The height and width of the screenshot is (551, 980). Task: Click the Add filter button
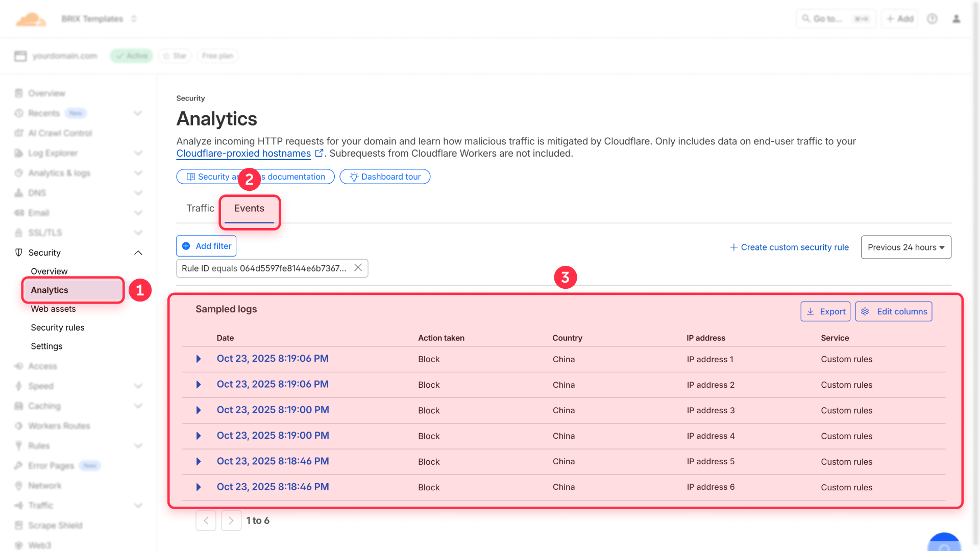[x=206, y=246]
